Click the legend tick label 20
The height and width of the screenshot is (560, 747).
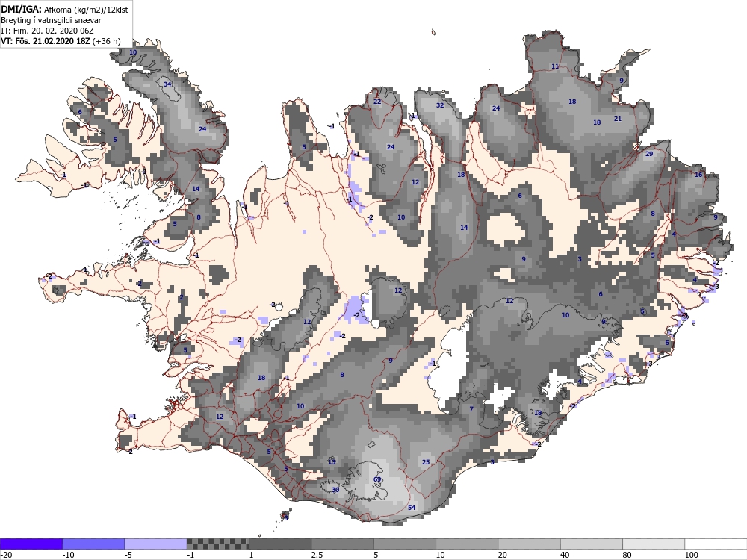click(x=504, y=555)
